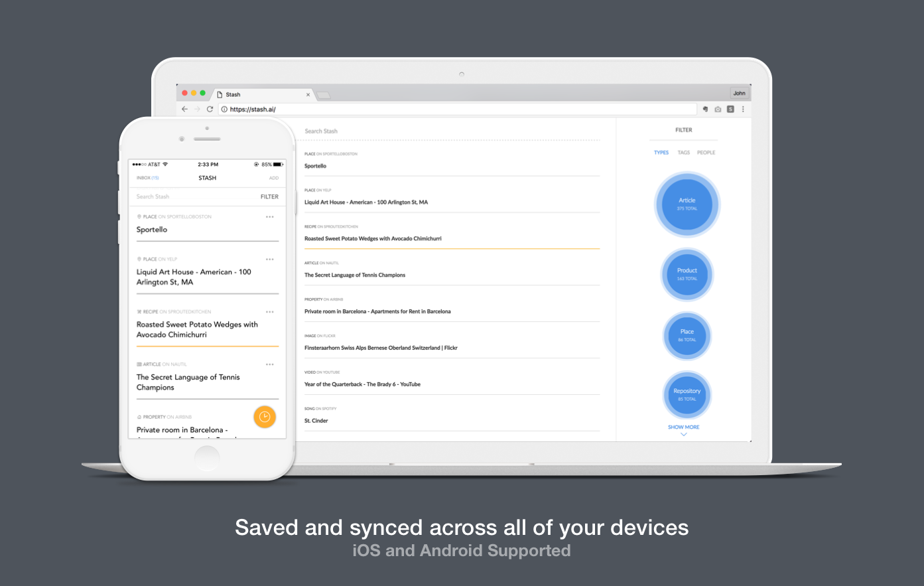Tap recipe utensils icon on phone
Screen dimensions: 924x586
(x=139, y=312)
